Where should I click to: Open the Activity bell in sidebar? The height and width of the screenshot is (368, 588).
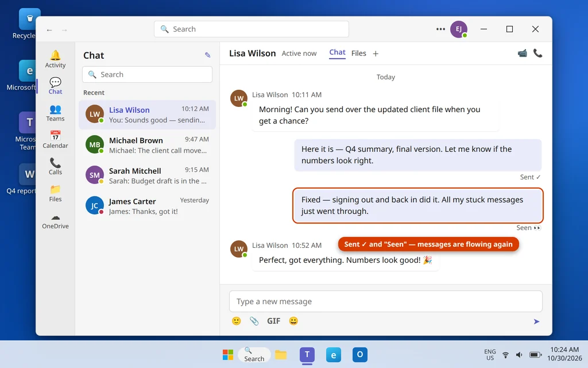(55, 59)
